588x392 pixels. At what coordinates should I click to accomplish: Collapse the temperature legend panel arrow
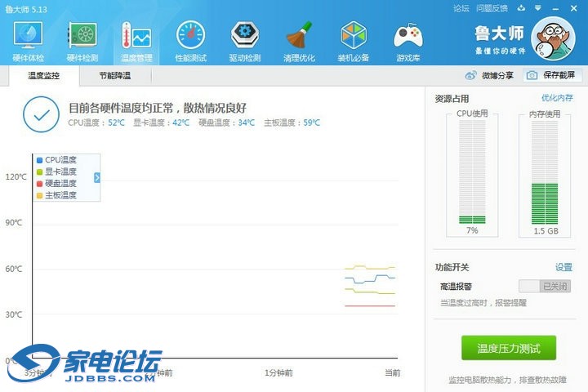96,177
